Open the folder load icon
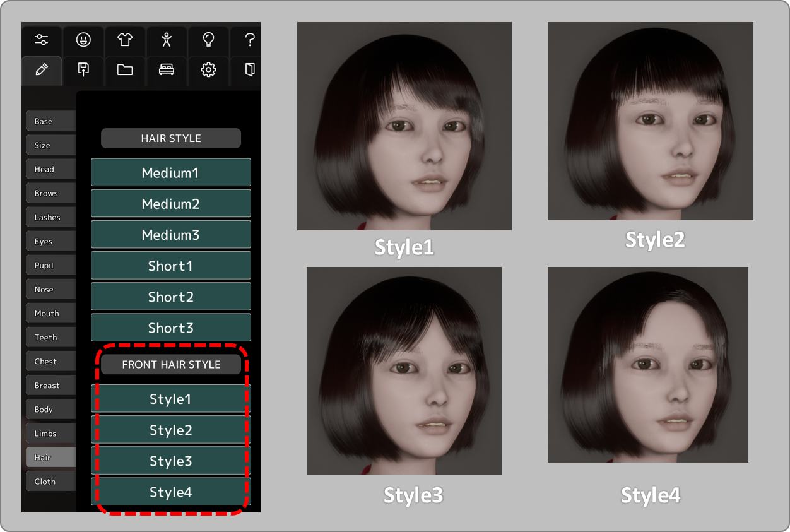Image resolution: width=790 pixels, height=532 pixels. click(125, 70)
